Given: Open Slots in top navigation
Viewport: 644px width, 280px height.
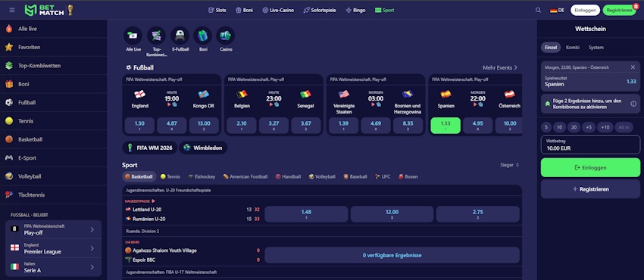Looking at the screenshot, I should [x=217, y=11].
